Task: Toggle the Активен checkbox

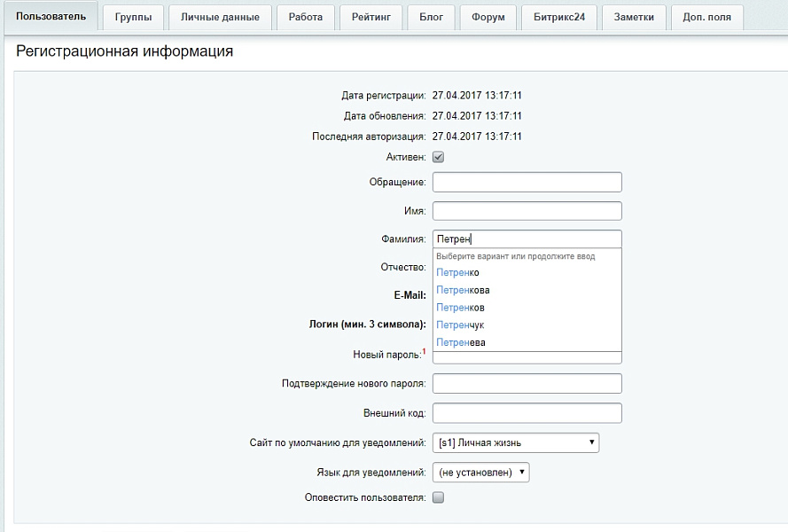Action: click(438, 157)
